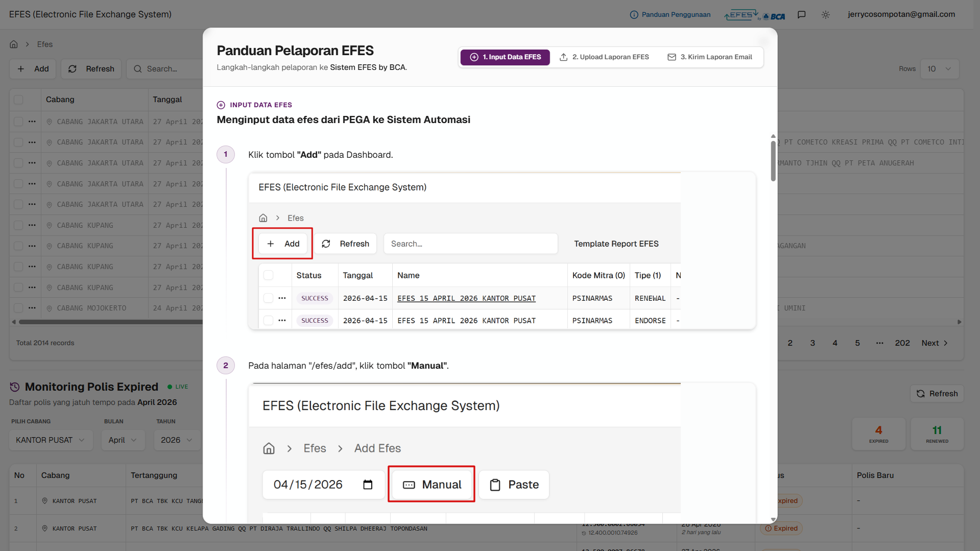Click the guide scrollbar's down arrow
This screenshot has height=551, width=980.
click(x=773, y=519)
